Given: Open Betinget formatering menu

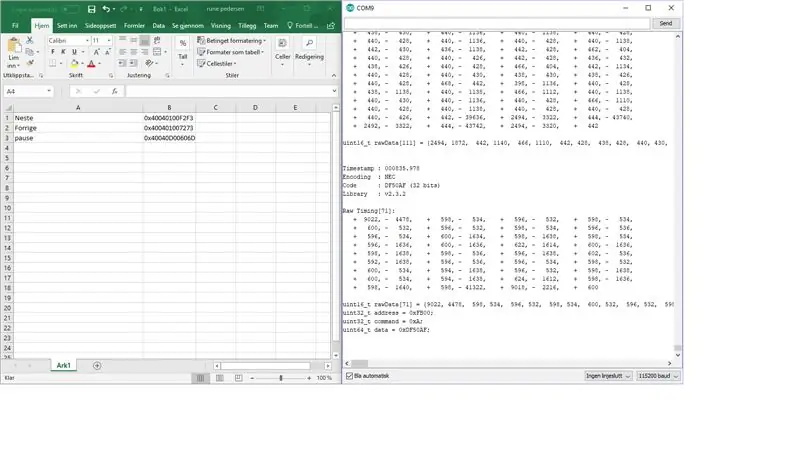Looking at the screenshot, I should click(x=232, y=40).
